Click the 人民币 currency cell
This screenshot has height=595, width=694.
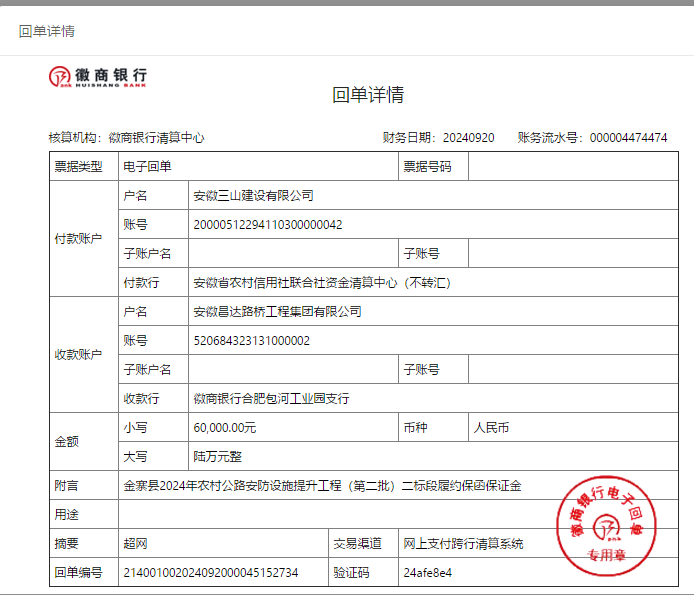pos(491,428)
